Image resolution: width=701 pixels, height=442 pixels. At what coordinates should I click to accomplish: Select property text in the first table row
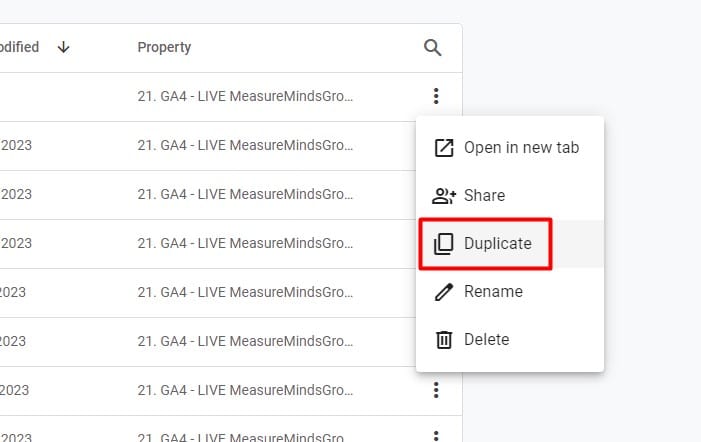[x=245, y=96]
